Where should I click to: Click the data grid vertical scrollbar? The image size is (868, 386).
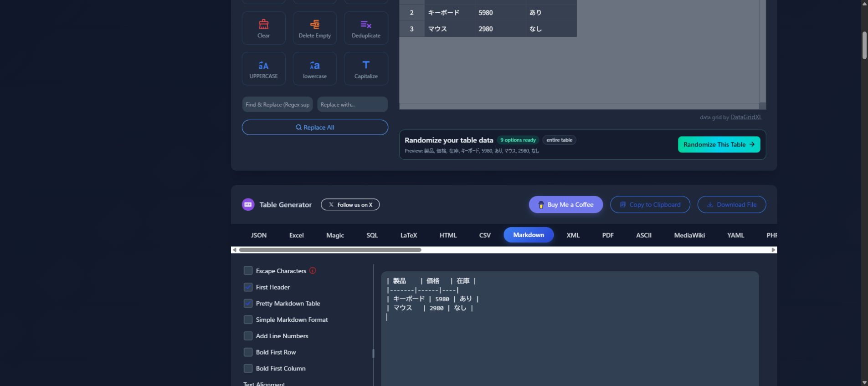763,51
